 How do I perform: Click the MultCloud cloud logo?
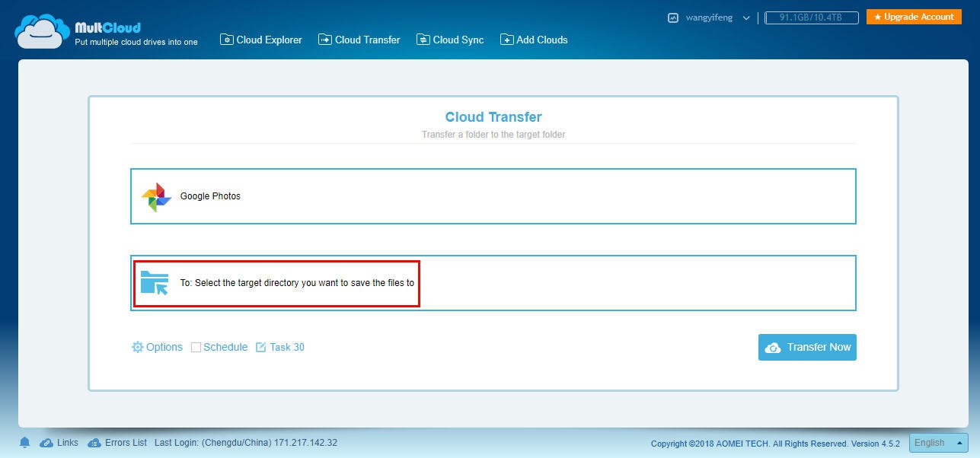pos(43,31)
